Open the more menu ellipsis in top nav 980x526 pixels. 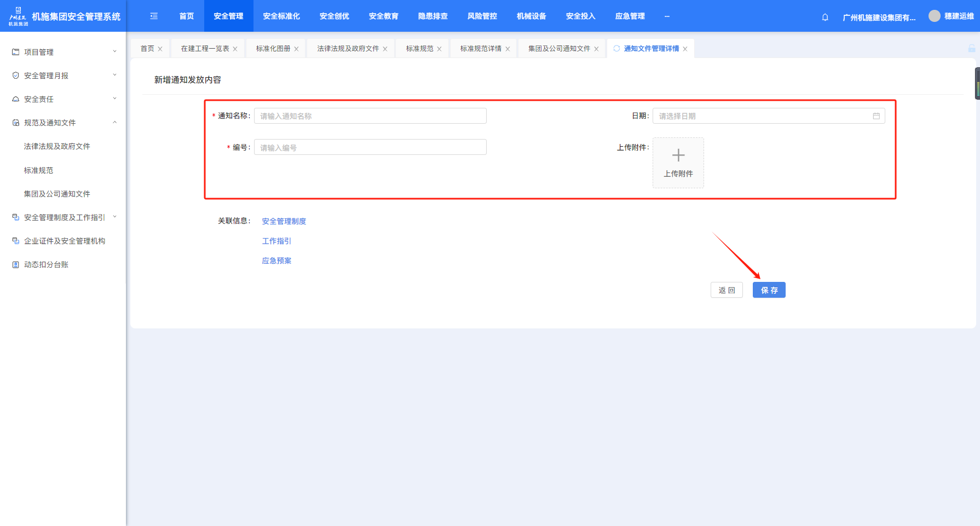coord(667,16)
